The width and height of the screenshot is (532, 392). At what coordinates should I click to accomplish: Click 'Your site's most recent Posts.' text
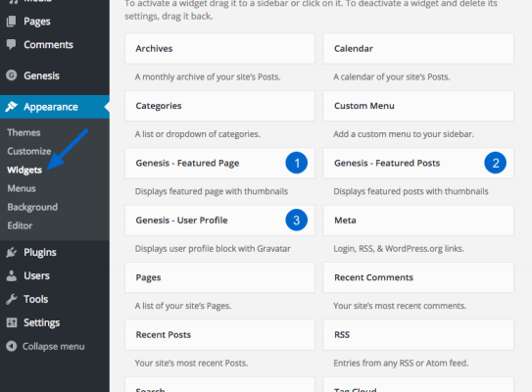tap(191, 364)
